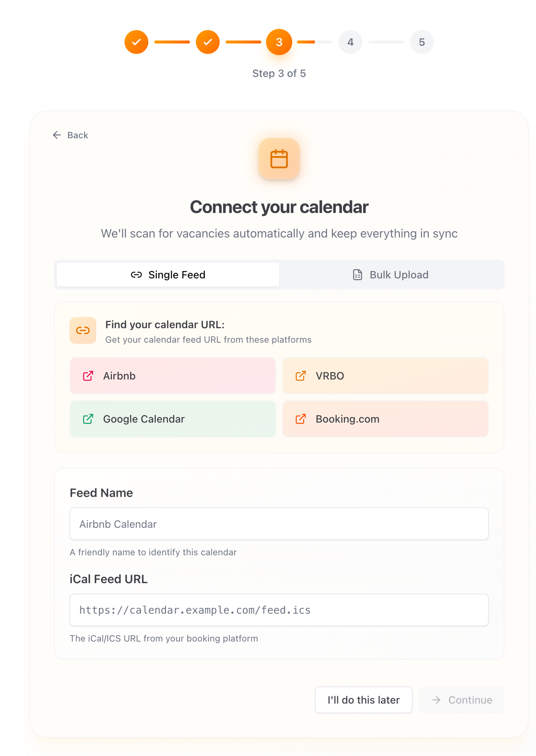Select the Single Feed tab

coord(167,275)
